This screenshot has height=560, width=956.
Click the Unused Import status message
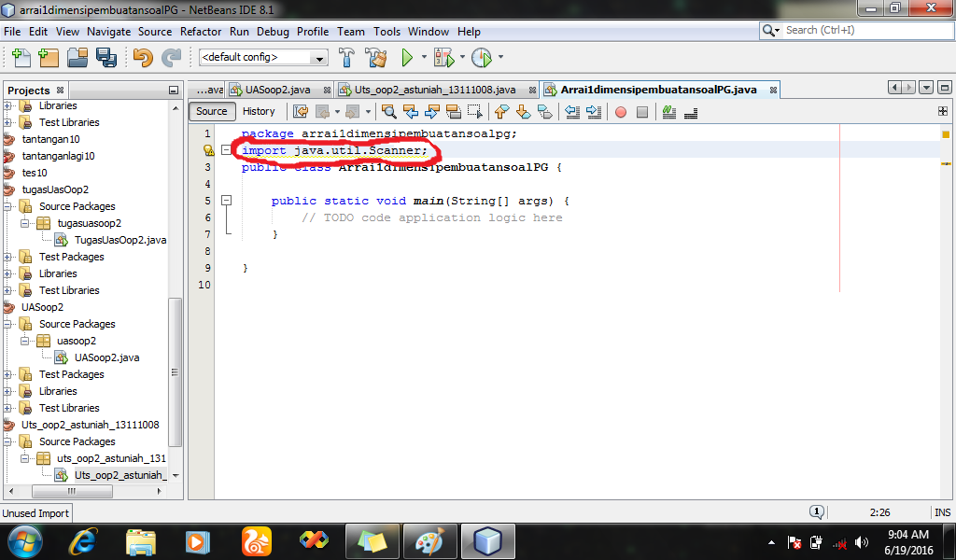[35, 512]
